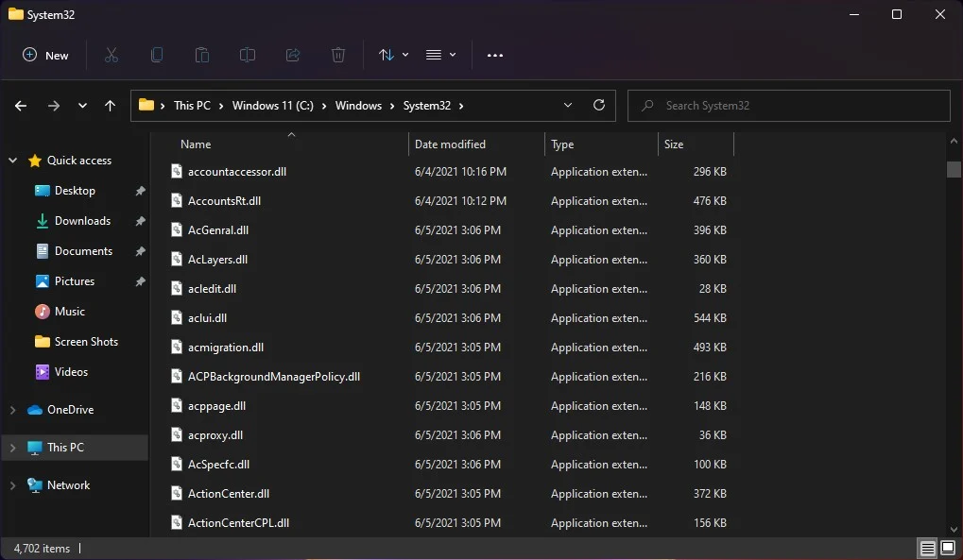Refresh the System32 folder
This screenshot has width=963, height=560.
[x=599, y=105]
